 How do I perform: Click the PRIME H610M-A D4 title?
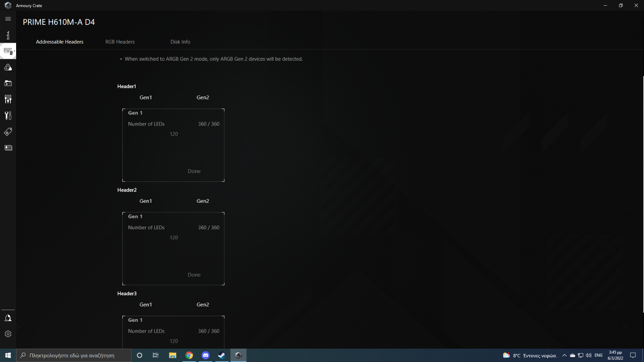click(59, 22)
